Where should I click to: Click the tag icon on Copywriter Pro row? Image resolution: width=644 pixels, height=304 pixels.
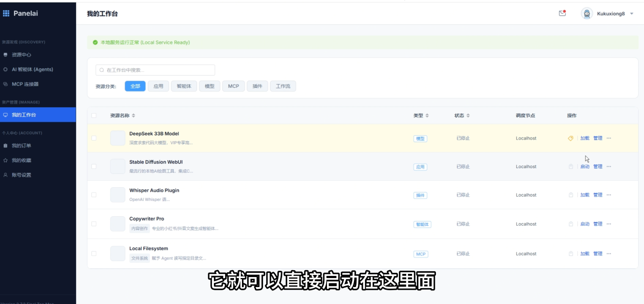(571, 224)
